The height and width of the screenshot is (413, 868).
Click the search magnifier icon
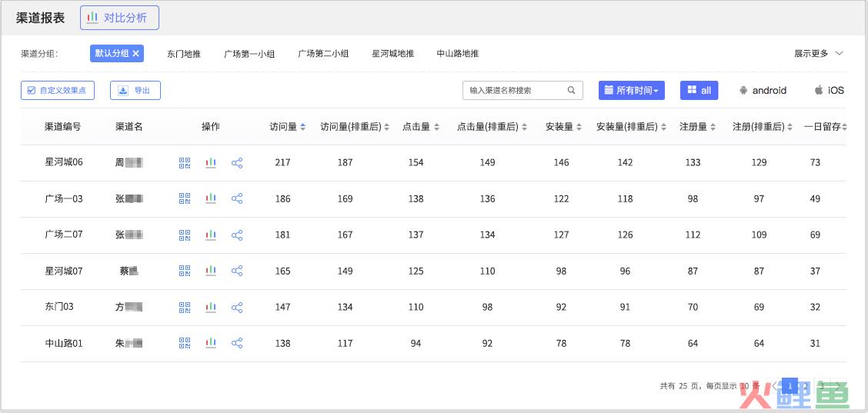pyautogui.click(x=571, y=91)
